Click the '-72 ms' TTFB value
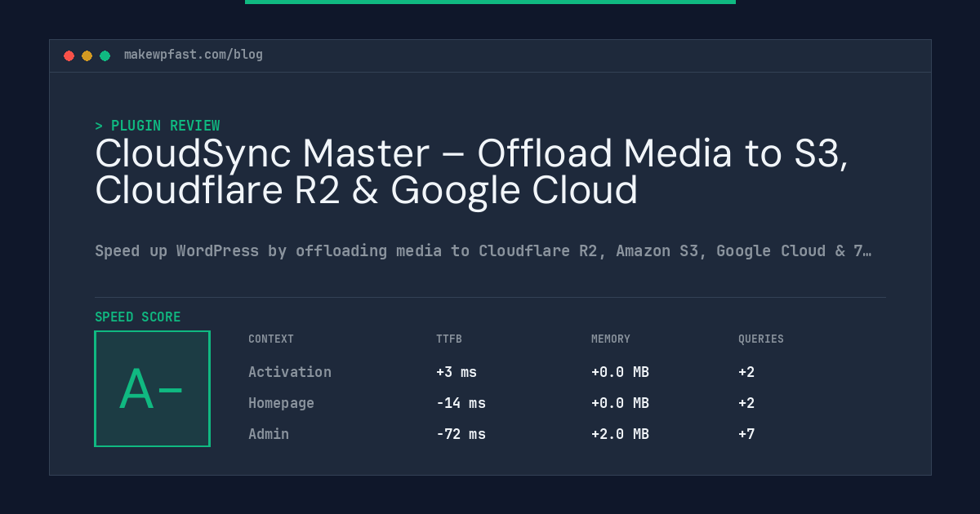Image resolution: width=980 pixels, height=514 pixels. click(461, 434)
